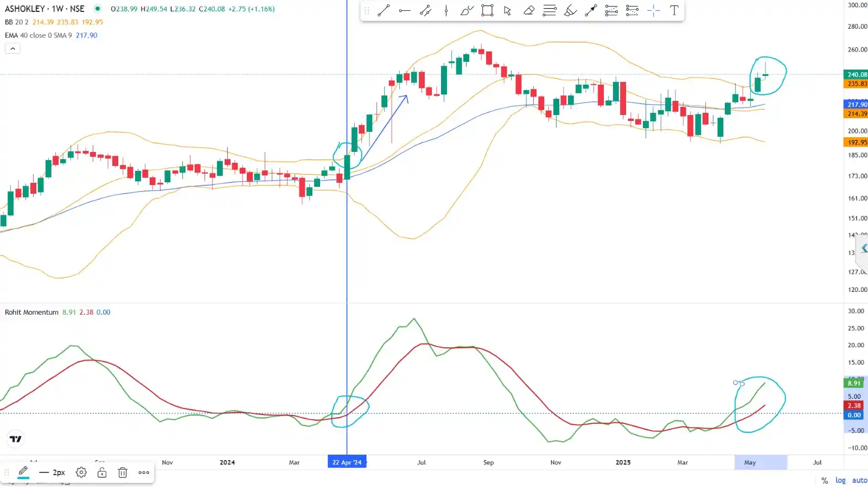This screenshot has height=491, width=868.
Task: Toggle the lock on the selected drawing
Action: tap(102, 473)
